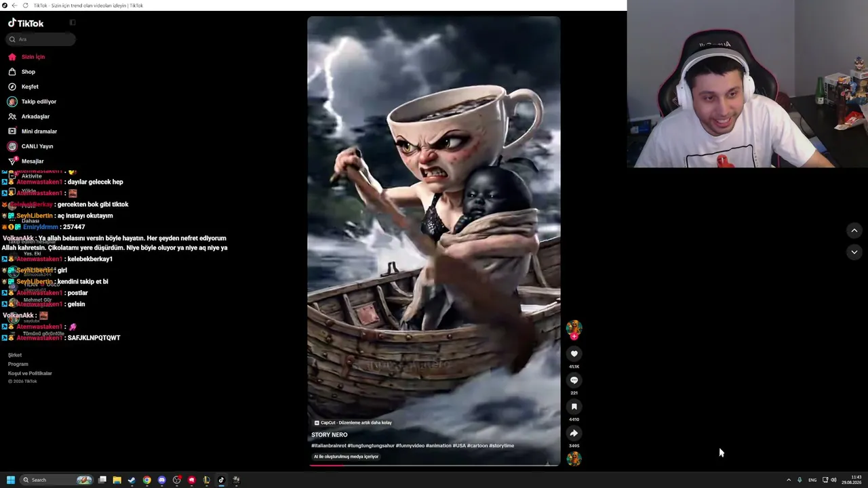The height and width of the screenshot is (488, 868).
Task: Go to the previous video arrow
Action: click(x=854, y=230)
